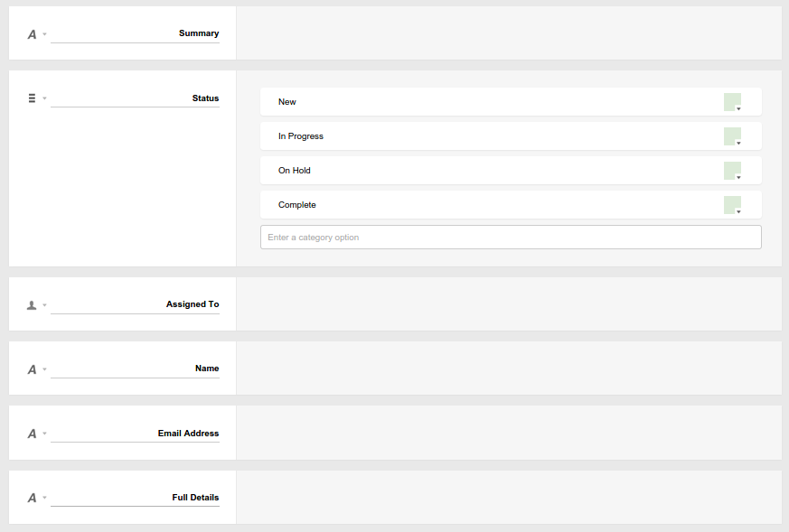Select the In Progress category option text
789x532 pixels.
301,136
